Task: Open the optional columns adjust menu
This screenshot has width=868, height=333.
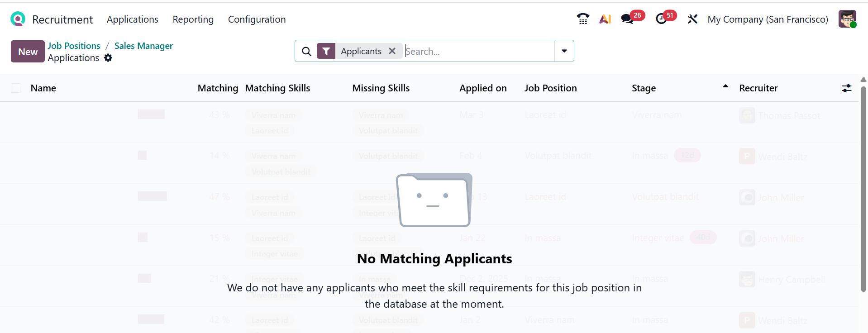Action: click(846, 88)
